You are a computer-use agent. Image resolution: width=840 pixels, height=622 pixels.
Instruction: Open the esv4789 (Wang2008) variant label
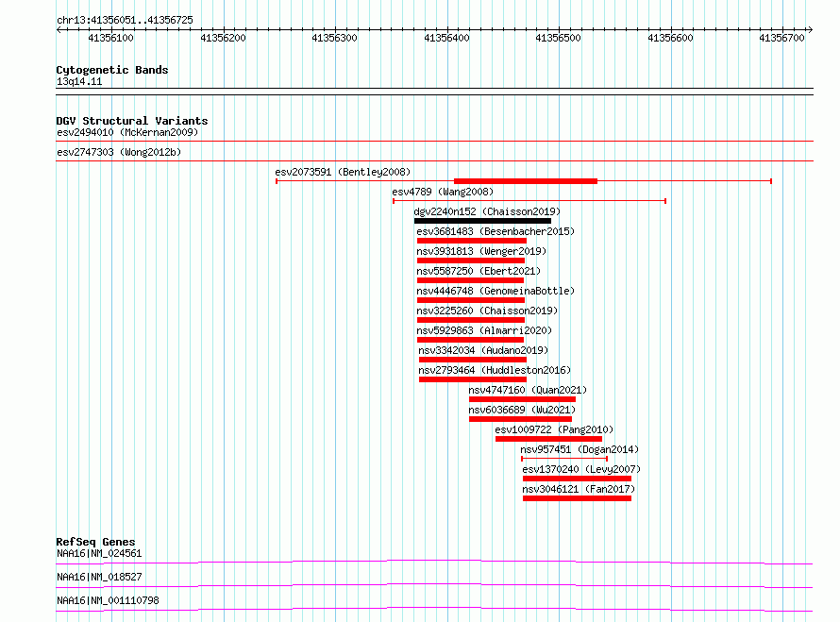[x=443, y=192]
